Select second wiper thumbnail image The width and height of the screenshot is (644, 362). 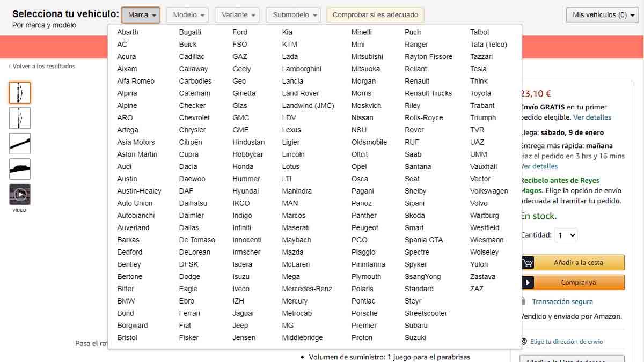(20, 118)
